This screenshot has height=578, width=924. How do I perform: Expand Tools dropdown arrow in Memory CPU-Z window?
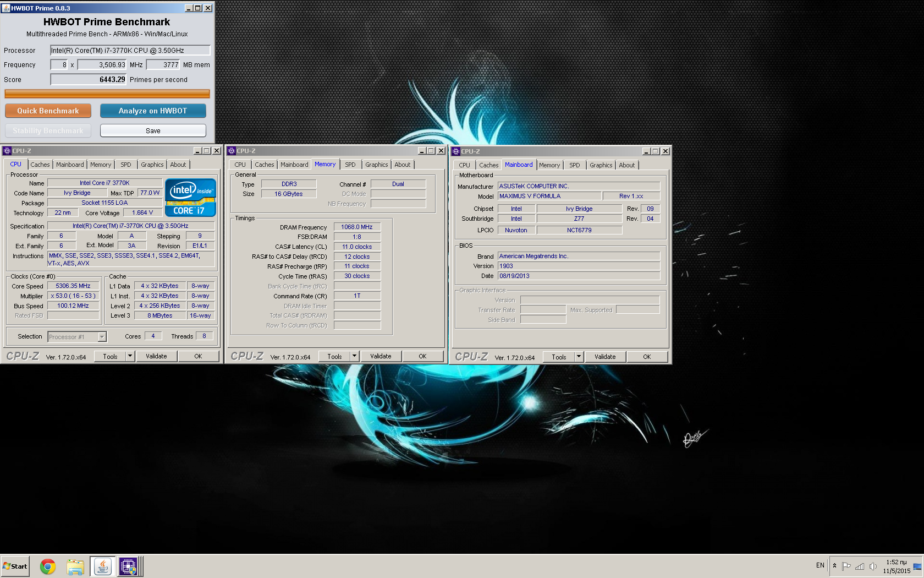pos(355,356)
